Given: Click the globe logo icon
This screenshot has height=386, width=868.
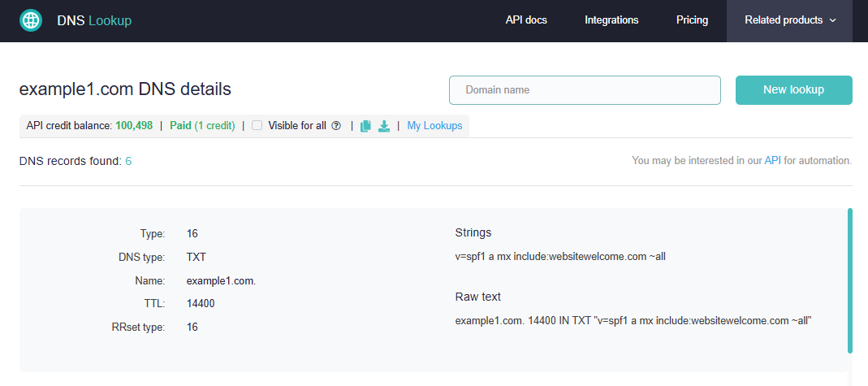Looking at the screenshot, I should pyautogui.click(x=31, y=20).
